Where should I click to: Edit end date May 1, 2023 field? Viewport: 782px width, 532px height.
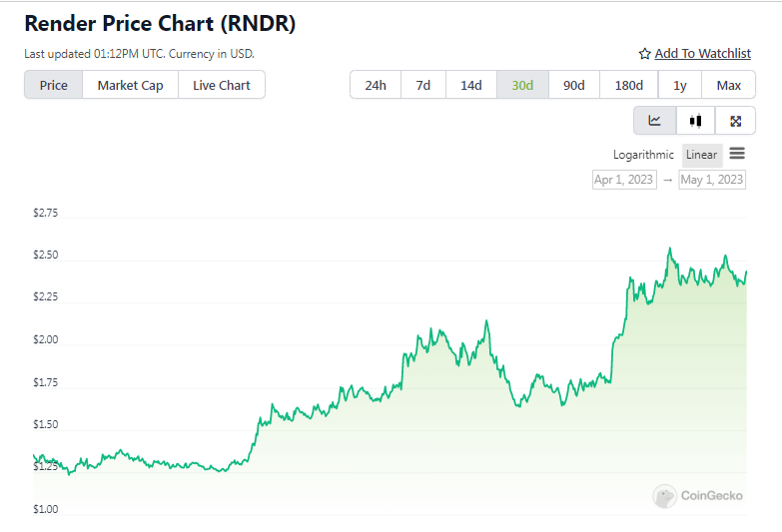tap(712, 180)
